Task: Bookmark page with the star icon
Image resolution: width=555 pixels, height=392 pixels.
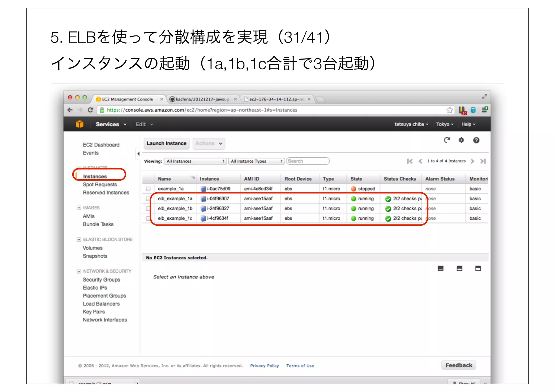Action: click(x=450, y=110)
